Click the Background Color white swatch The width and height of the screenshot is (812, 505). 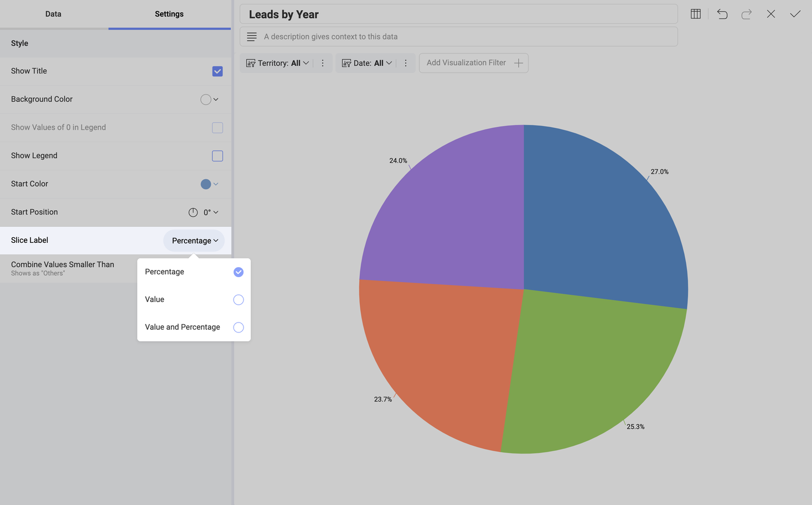[x=206, y=100]
